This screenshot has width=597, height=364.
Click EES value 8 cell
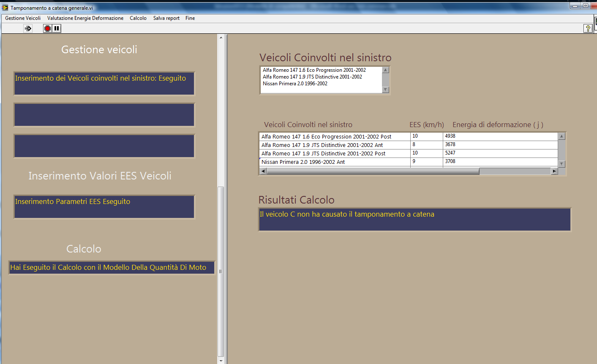tap(427, 145)
